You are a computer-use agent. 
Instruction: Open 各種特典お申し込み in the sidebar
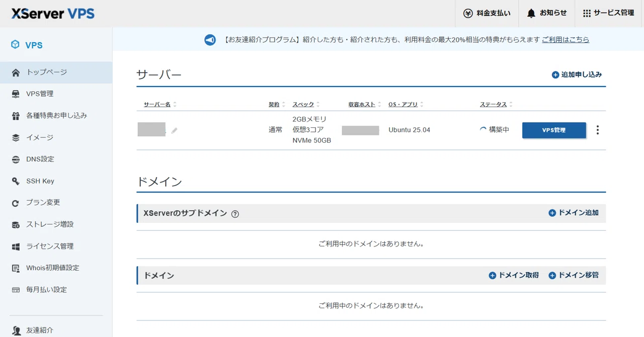coord(56,116)
